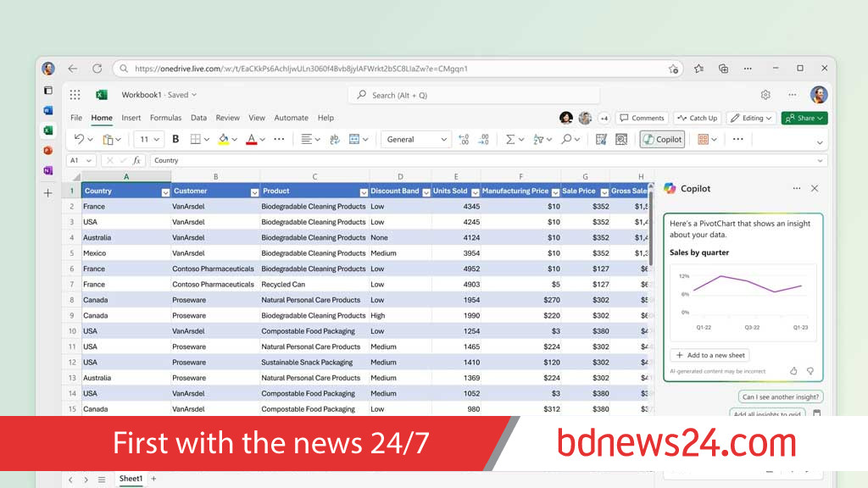
Task: Give thumbs down to the Copilot insight
Action: click(x=810, y=371)
